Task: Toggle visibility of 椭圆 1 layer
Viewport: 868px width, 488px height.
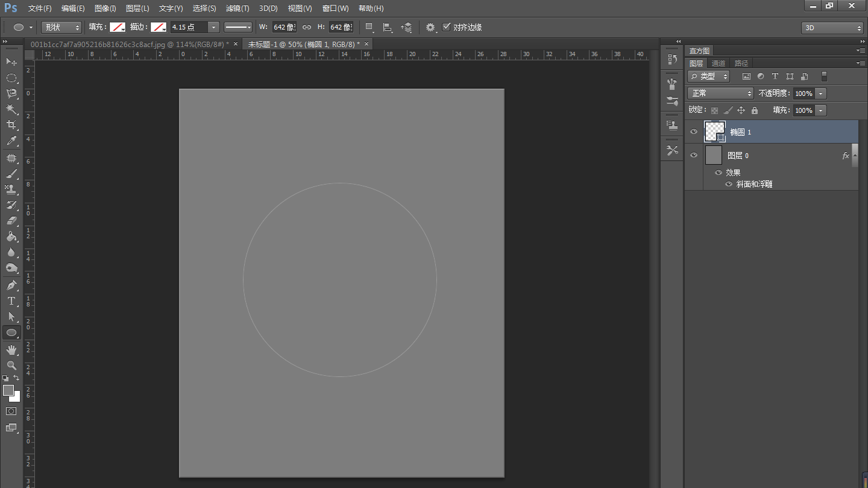Action: pos(694,132)
